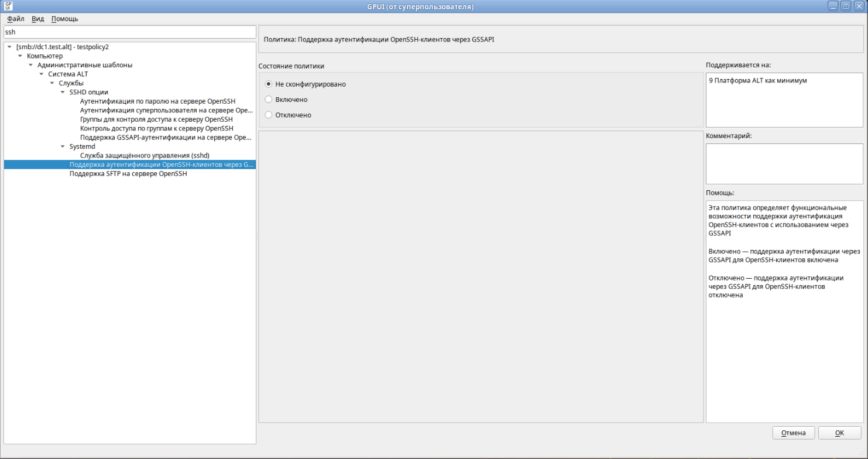Maximize the GPUI window
This screenshot has height=459, width=868.
[846, 6]
